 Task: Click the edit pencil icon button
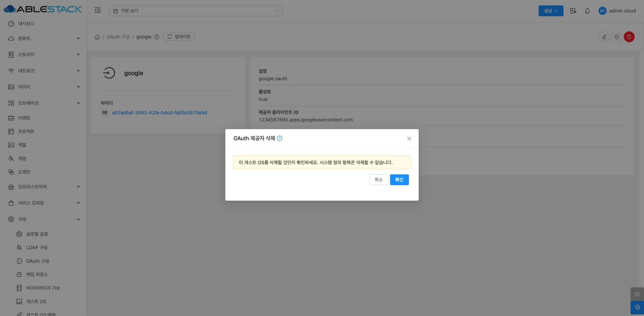(604, 37)
